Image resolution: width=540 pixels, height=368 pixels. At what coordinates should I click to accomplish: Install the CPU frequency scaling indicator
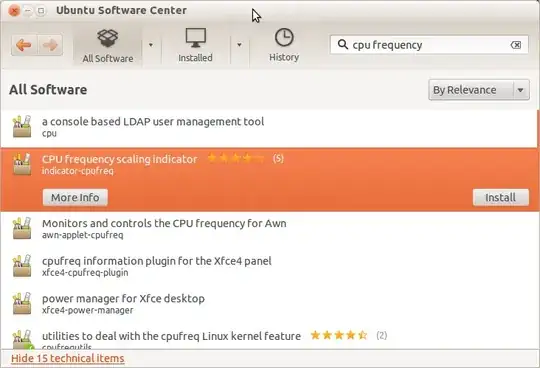[501, 198]
